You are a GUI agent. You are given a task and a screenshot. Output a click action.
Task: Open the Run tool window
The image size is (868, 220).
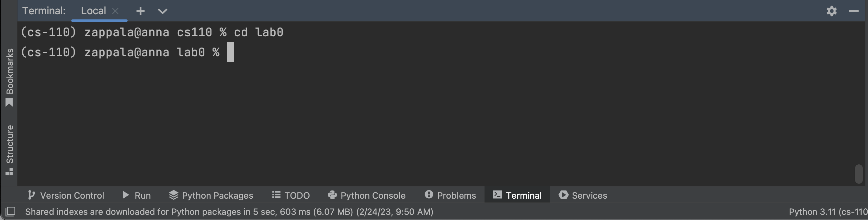136,195
